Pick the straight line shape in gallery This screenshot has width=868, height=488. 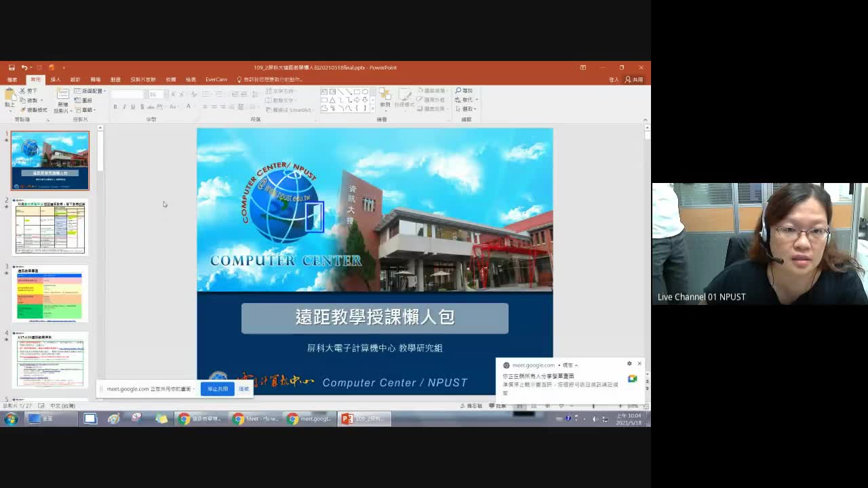point(340,91)
